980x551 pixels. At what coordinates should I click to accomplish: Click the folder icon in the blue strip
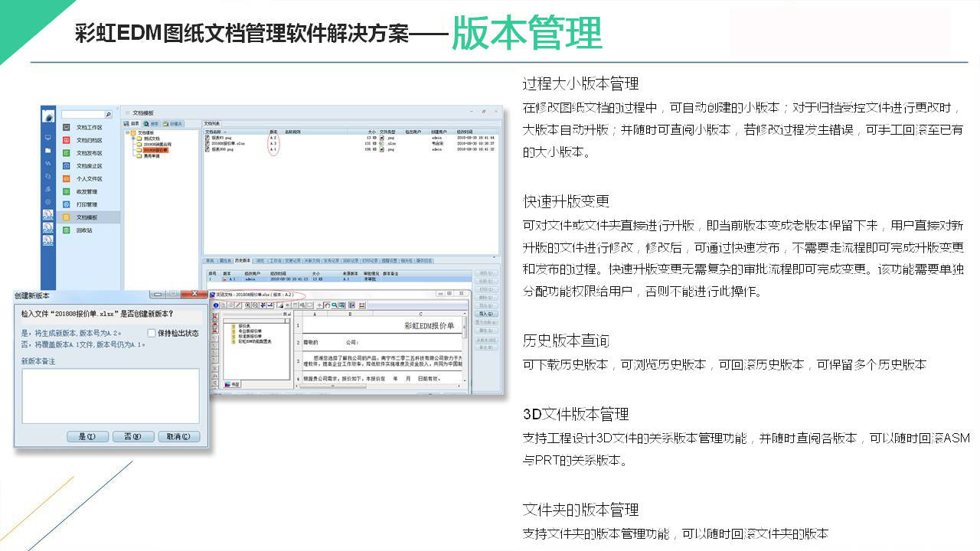coord(47,150)
